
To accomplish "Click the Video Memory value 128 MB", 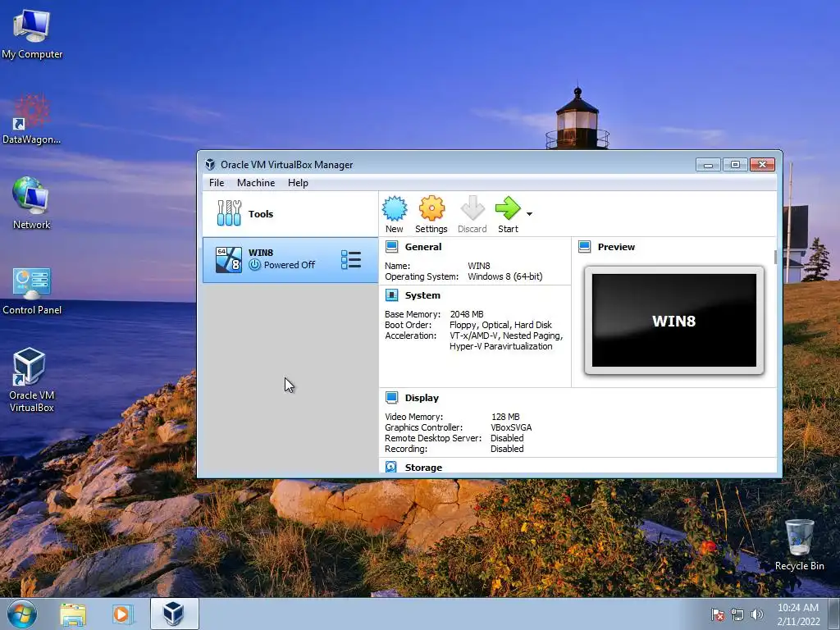I will click(505, 416).
